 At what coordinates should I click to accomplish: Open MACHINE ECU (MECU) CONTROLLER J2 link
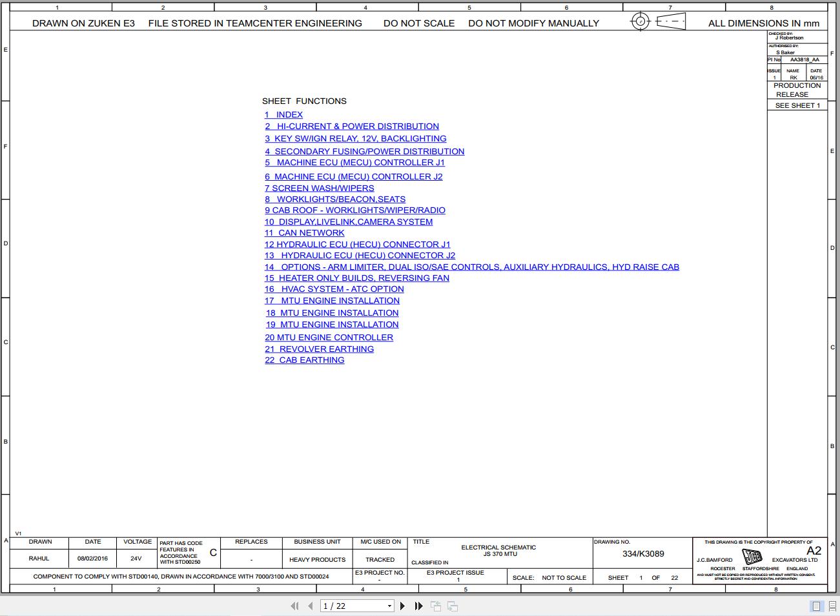pyautogui.click(x=353, y=176)
